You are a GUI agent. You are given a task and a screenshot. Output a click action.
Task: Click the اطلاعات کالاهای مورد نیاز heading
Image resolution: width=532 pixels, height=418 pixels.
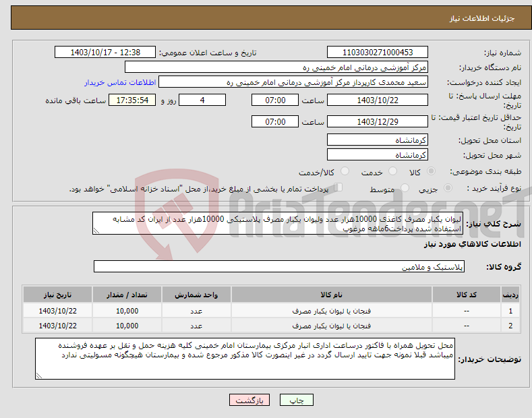pos(472,244)
